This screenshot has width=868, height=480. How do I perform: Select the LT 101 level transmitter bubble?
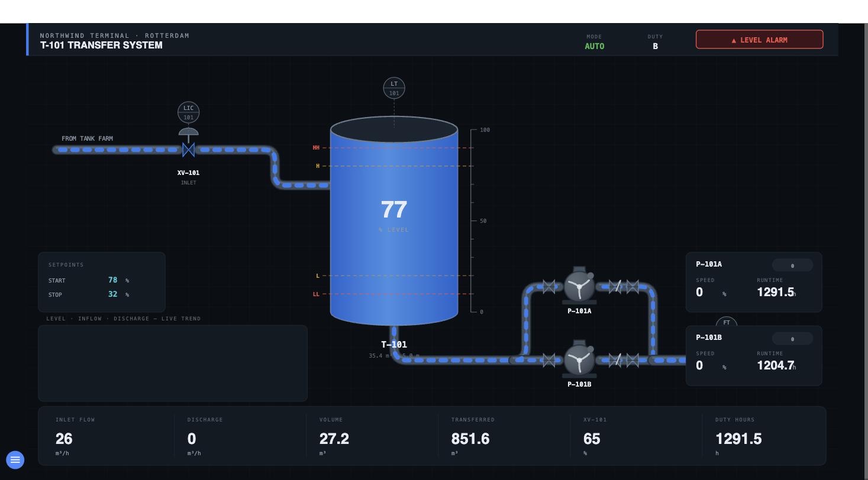394,88
